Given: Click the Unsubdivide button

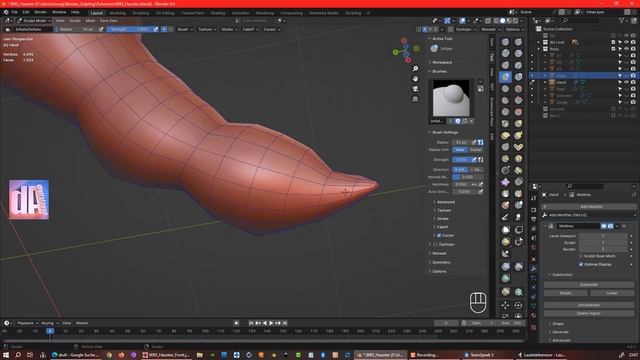Looking at the screenshot, I should coord(589,305).
